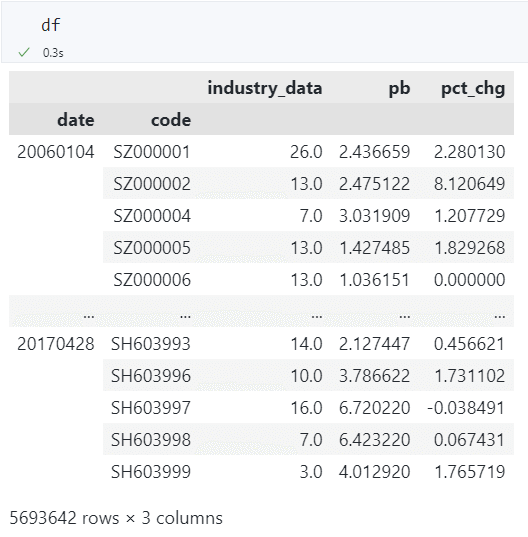Viewport: 528px width, 537px height.
Task: Select date index 20170428
Action: pos(56,344)
